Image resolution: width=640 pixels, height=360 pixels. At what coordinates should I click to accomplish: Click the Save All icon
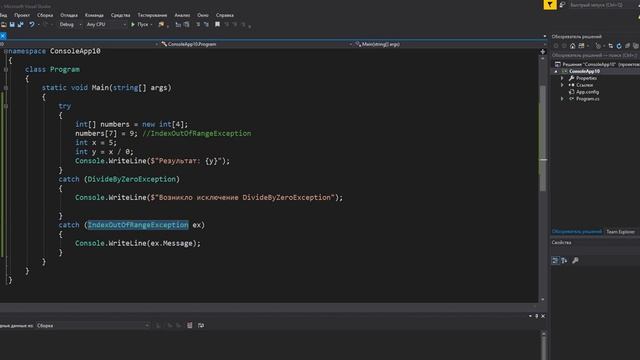(x=20, y=25)
